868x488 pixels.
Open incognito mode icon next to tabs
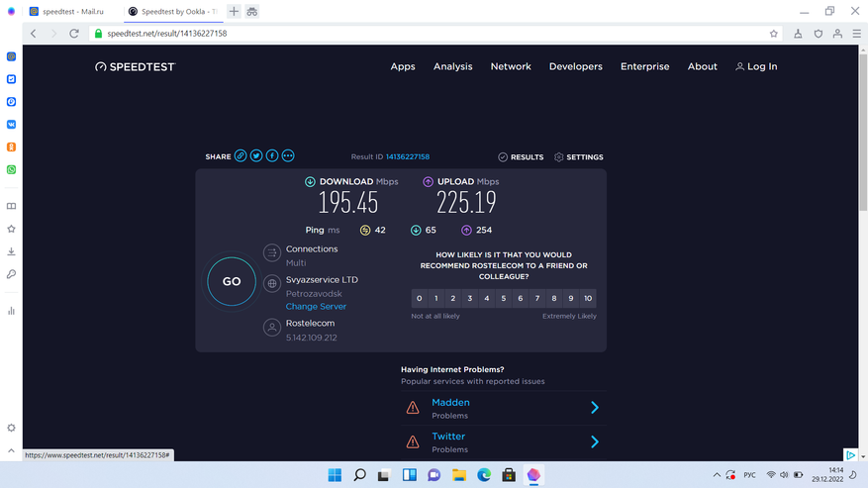click(251, 11)
